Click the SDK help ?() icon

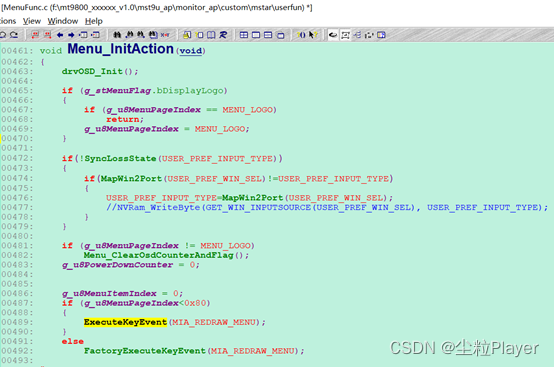pos(301,35)
